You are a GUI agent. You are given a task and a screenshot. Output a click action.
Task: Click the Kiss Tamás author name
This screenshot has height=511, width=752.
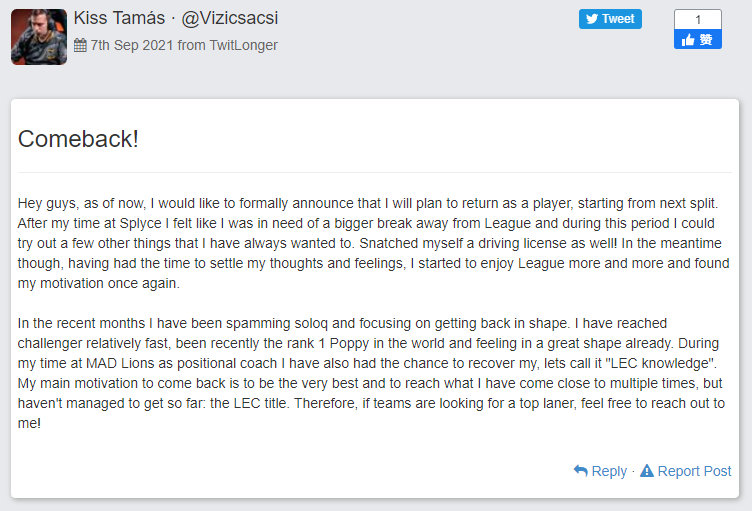point(119,18)
